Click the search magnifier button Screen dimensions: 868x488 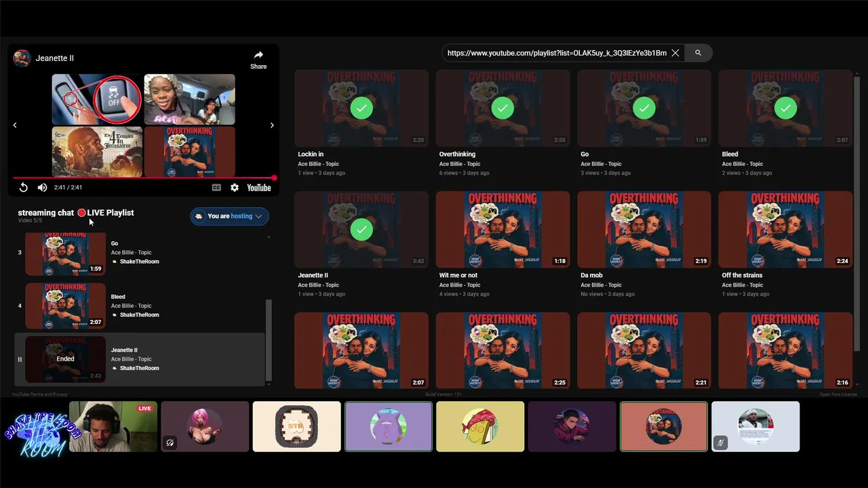point(698,53)
